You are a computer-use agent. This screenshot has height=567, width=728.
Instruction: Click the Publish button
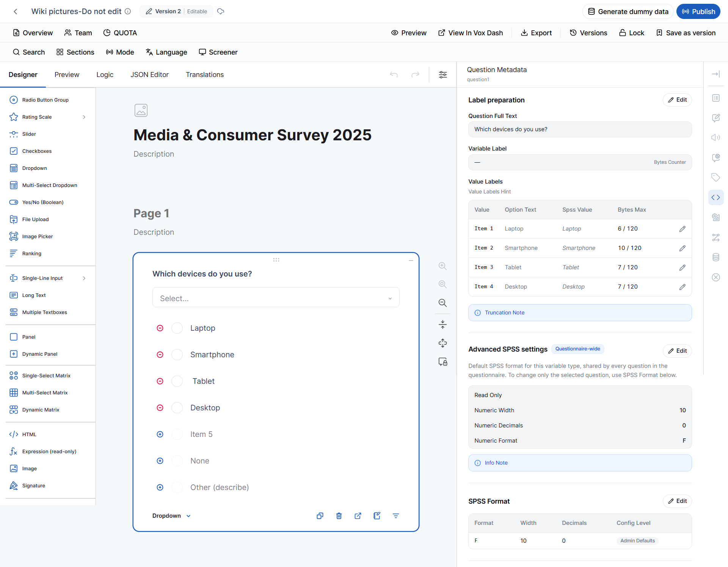tap(698, 11)
